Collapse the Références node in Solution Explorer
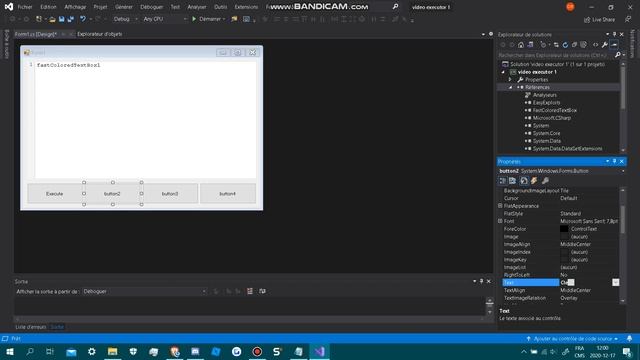The height and width of the screenshot is (360, 640). pos(510,87)
